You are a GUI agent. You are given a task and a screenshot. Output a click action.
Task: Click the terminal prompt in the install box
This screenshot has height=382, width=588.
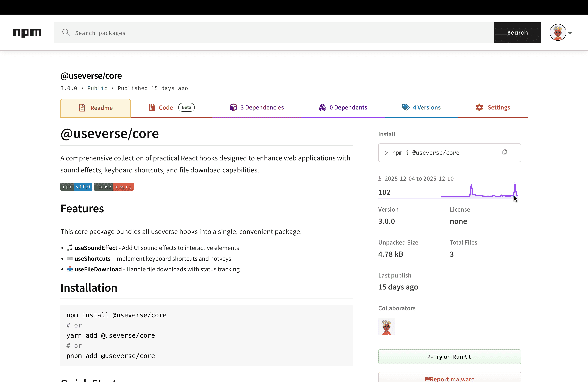tap(386, 153)
